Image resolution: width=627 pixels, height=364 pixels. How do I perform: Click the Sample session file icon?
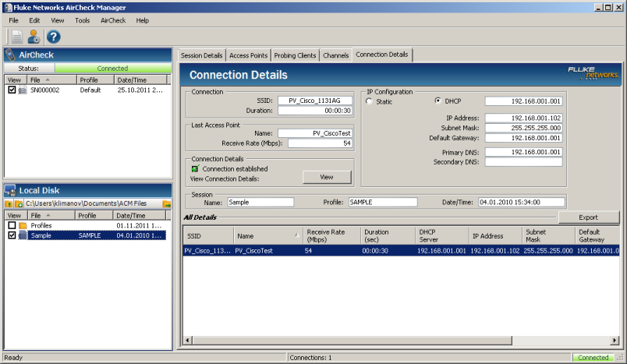[x=23, y=235]
